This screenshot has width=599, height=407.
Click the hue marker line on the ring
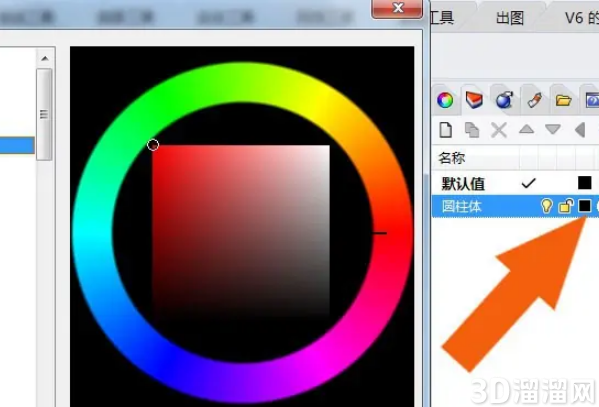[380, 233]
